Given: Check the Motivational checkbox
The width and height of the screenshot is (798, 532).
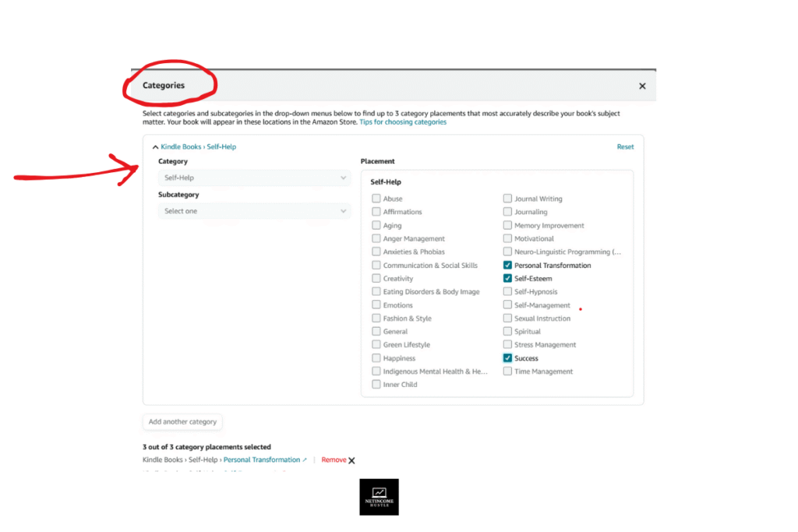Looking at the screenshot, I should point(507,238).
